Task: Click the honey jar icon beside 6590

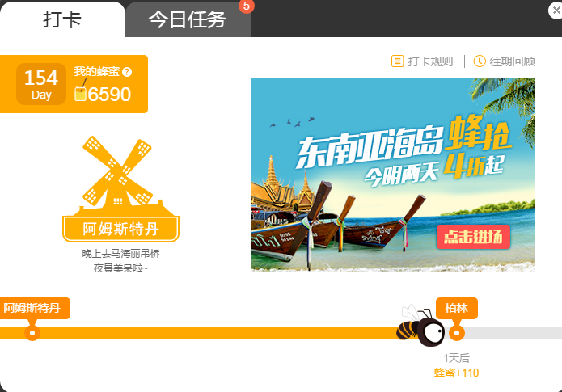Action: point(80,91)
